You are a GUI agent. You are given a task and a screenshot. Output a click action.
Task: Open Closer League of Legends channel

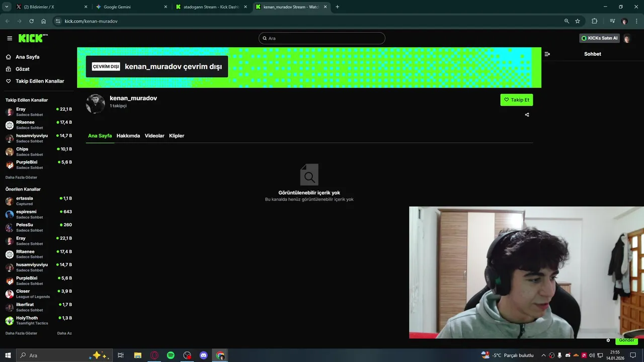coord(38,294)
